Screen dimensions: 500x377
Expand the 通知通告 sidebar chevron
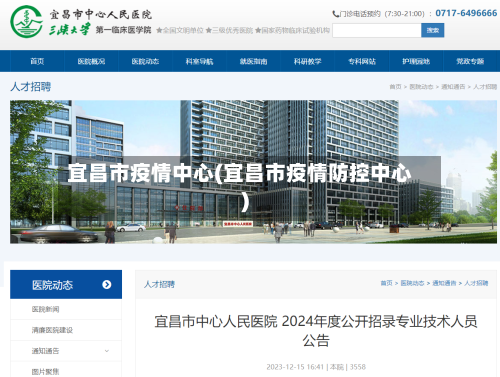[107, 351]
